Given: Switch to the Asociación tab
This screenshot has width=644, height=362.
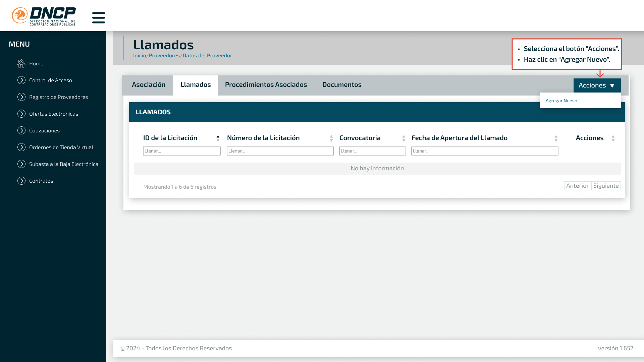Looking at the screenshot, I should point(149,85).
